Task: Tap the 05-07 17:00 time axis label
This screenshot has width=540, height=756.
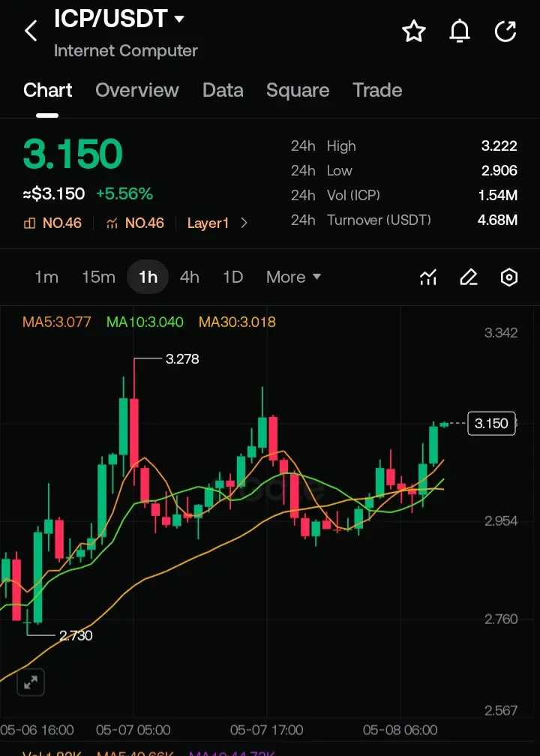Action: (267, 730)
